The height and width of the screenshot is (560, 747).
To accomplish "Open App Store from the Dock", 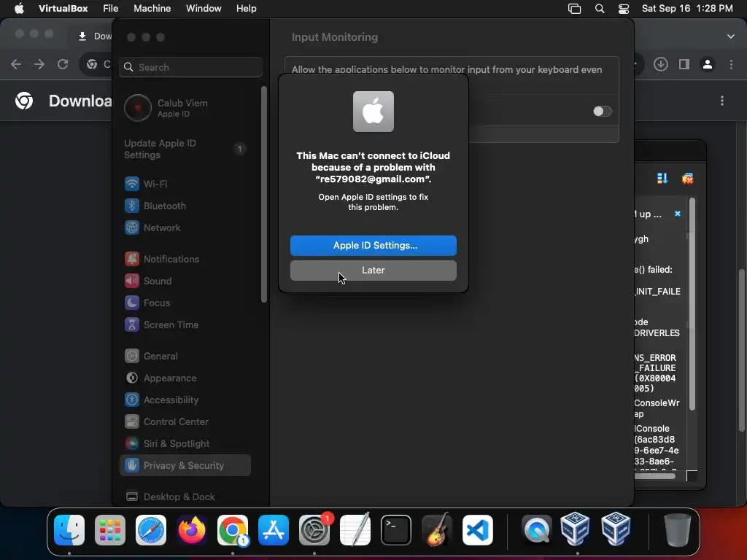I will pos(274,530).
